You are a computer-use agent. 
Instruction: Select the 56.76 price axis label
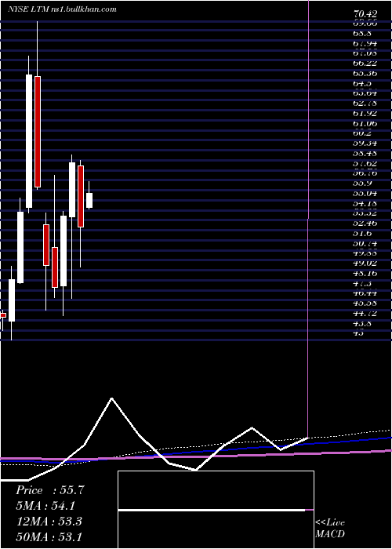pyautogui.click(x=365, y=173)
